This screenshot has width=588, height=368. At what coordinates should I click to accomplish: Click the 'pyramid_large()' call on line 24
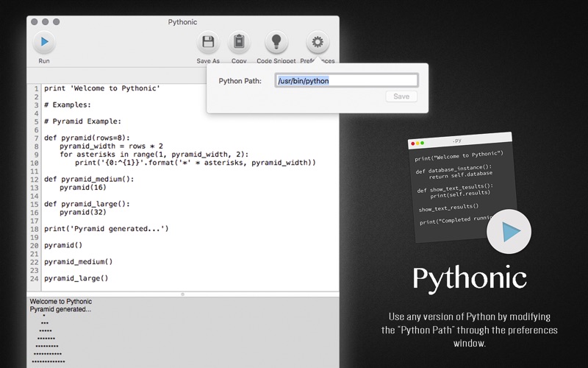(x=76, y=278)
